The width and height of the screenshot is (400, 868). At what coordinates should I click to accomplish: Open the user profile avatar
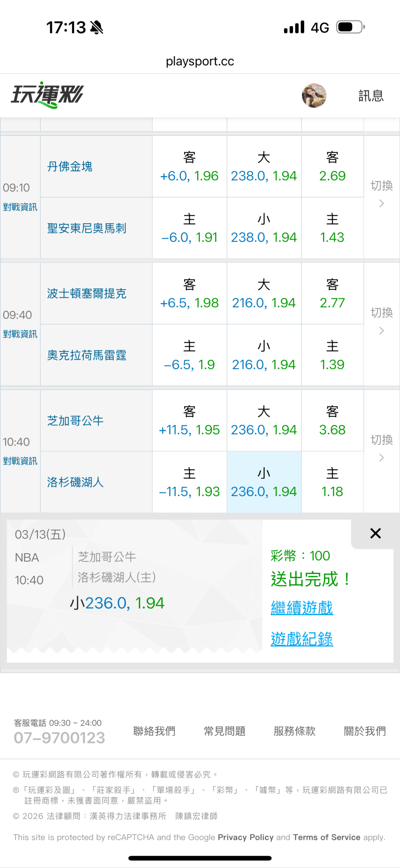(314, 96)
